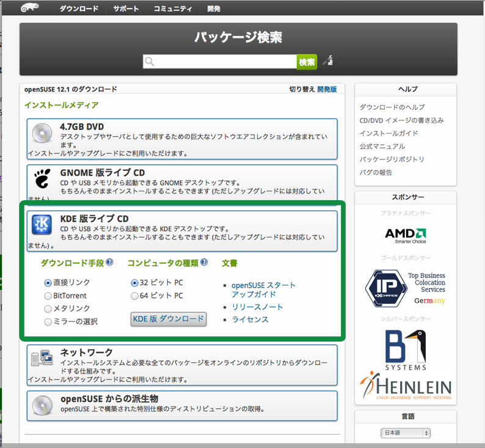The image size is (485, 448).
Task: Click the network computers icon
Action: (x=42, y=358)
